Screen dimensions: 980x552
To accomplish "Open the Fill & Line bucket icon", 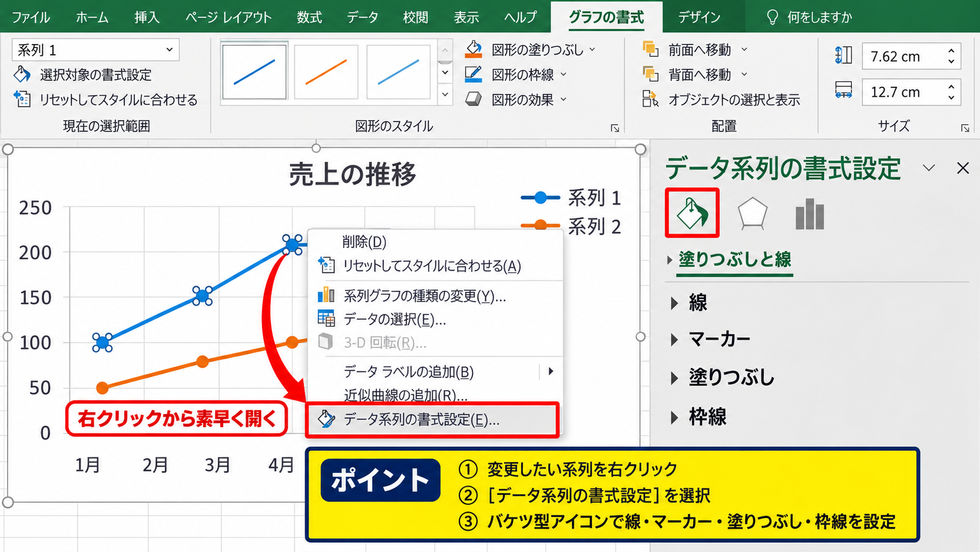I will tap(692, 213).
